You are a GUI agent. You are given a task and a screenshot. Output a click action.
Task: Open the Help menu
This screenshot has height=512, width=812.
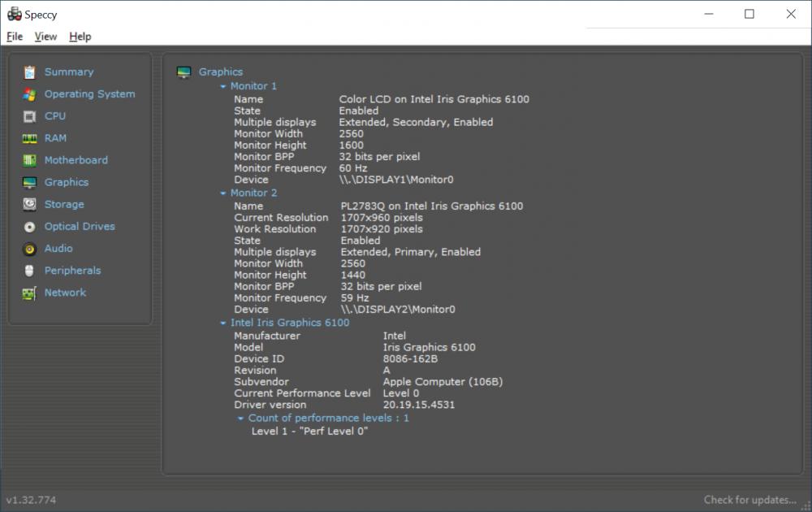pos(80,37)
